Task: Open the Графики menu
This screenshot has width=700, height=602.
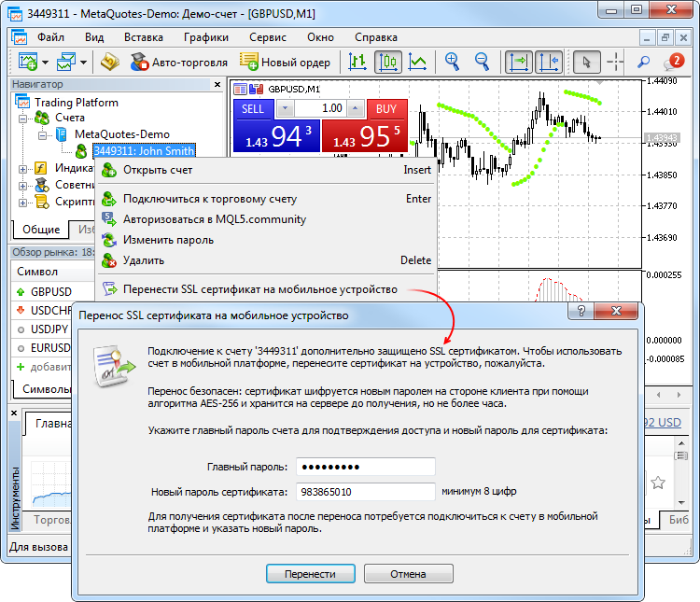Action: point(206,37)
